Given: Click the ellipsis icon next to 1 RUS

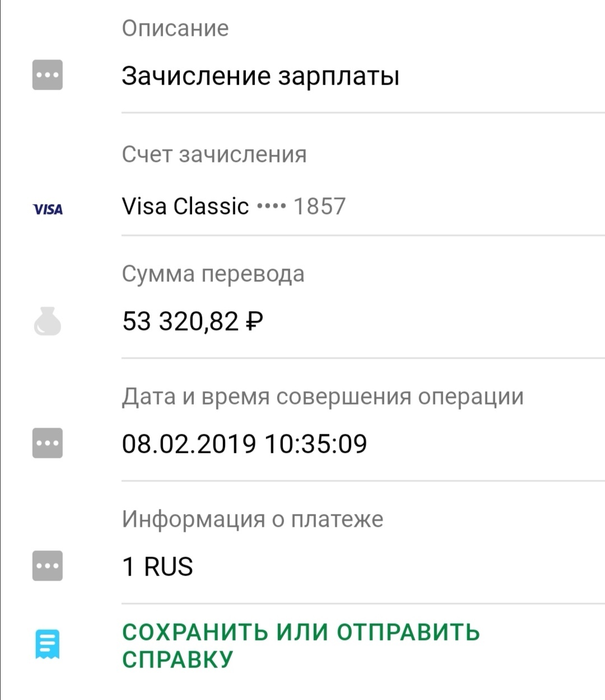Looking at the screenshot, I should 48,566.
